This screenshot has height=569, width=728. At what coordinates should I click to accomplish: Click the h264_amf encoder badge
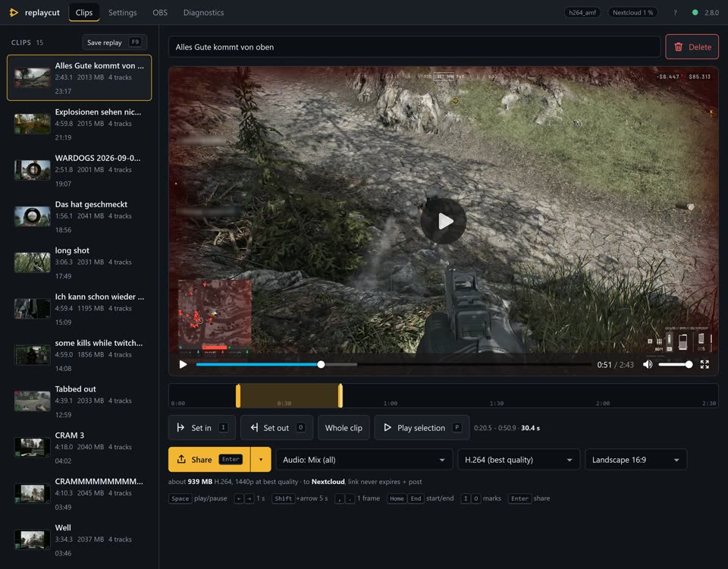point(582,13)
